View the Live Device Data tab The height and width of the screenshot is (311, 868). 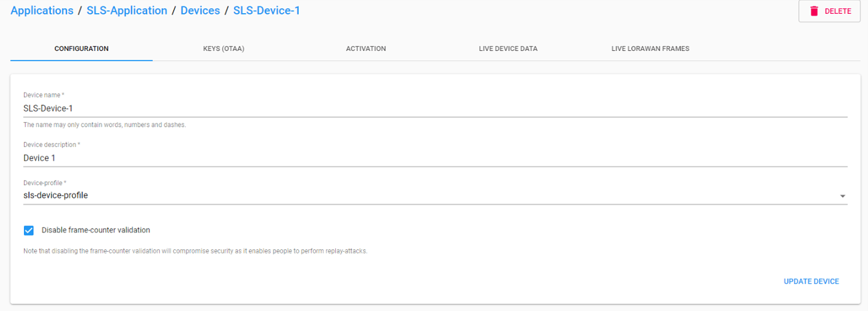(508, 48)
